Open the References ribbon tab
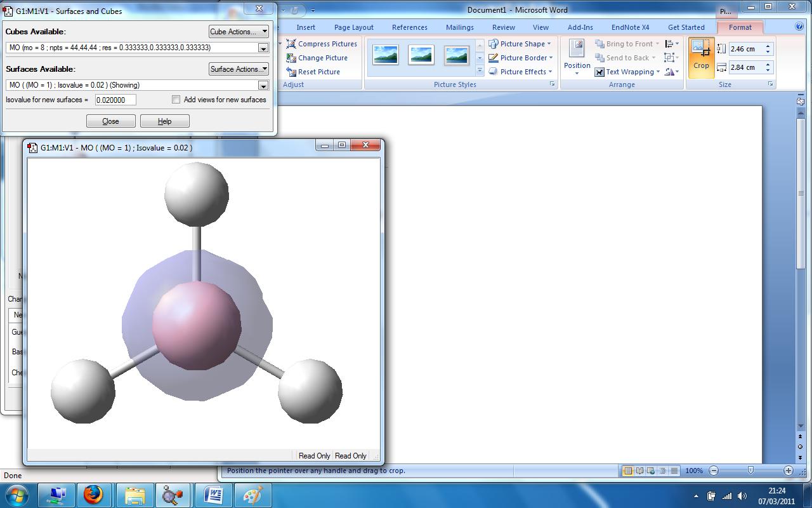812x508 pixels. [x=409, y=27]
